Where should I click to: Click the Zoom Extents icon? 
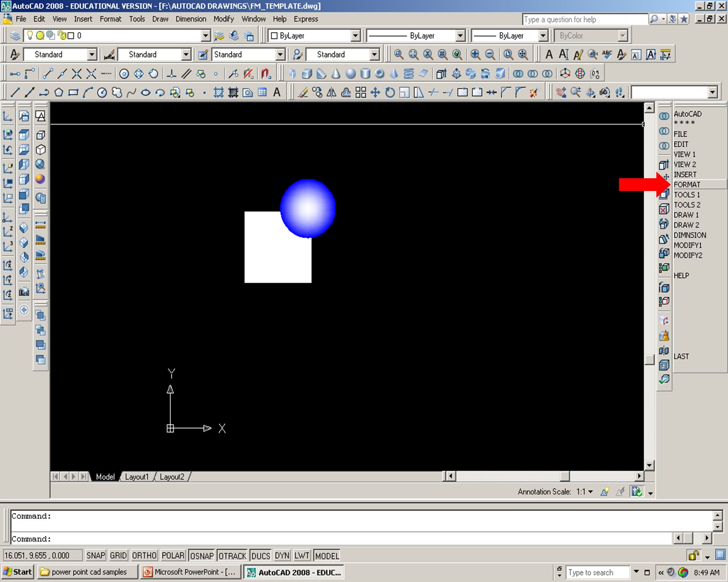click(523, 54)
